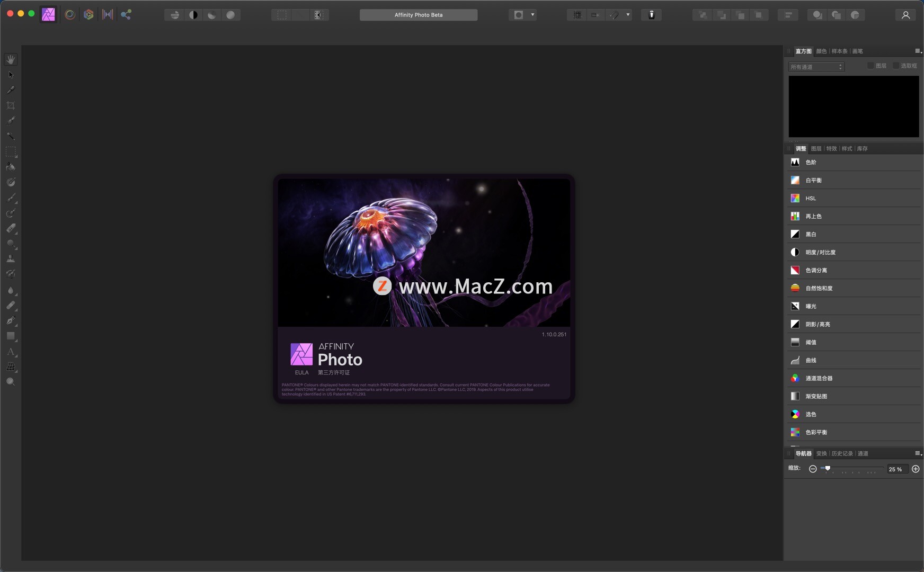
Task: Select the Flood Fill bucket tool
Action: click(x=11, y=167)
